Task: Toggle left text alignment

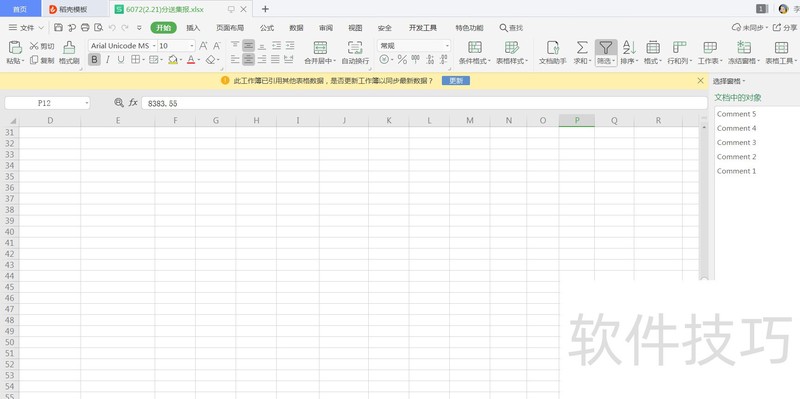Action: point(235,60)
